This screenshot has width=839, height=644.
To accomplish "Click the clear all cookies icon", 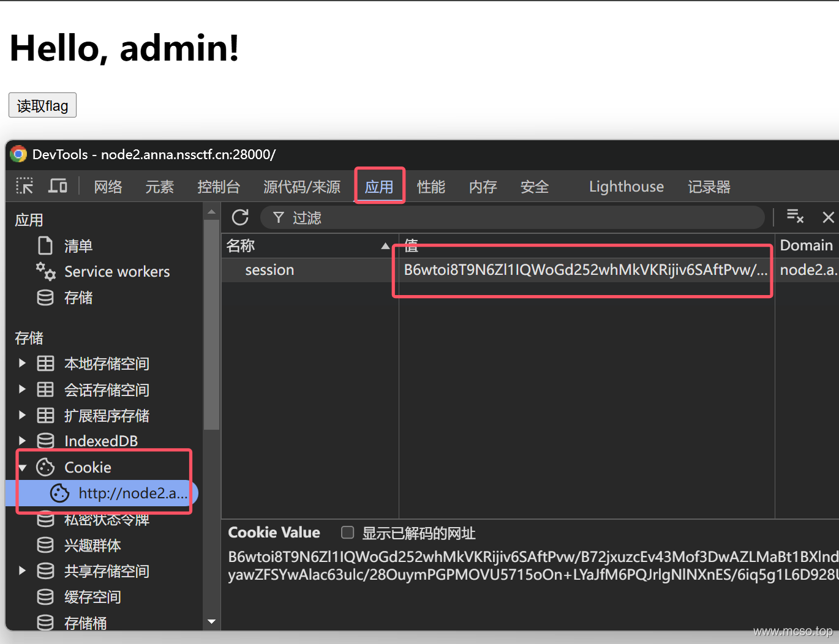I will click(794, 217).
